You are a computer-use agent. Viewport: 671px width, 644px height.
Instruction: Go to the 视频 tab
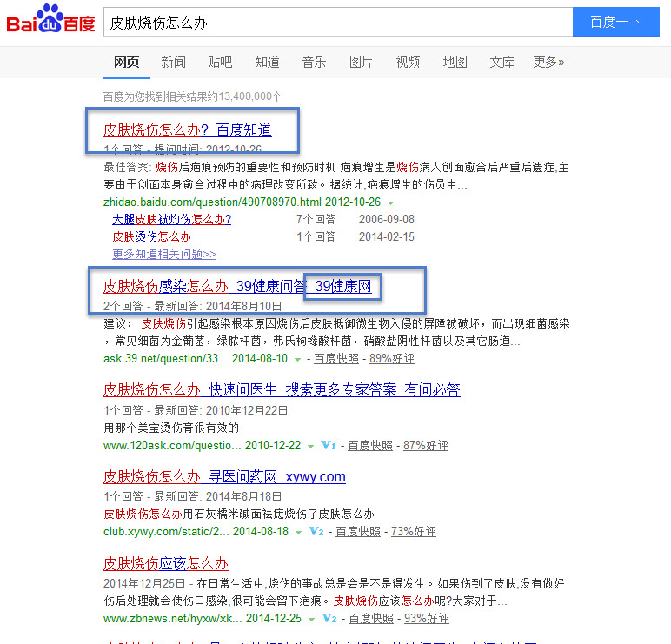pos(408,63)
